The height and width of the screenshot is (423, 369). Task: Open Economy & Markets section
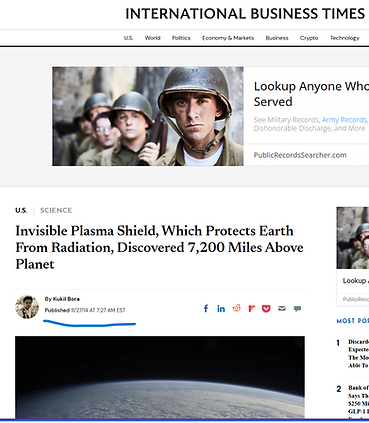(x=228, y=38)
